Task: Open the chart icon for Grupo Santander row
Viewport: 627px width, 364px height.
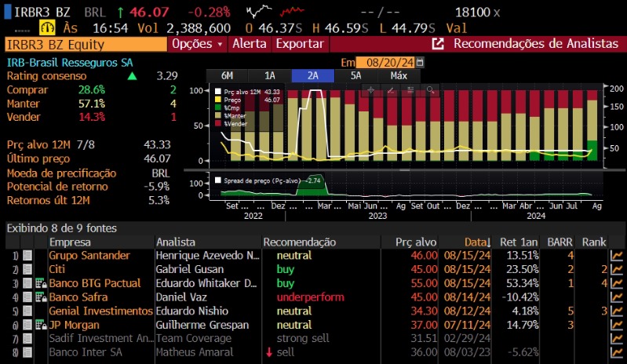Action: tap(617, 255)
